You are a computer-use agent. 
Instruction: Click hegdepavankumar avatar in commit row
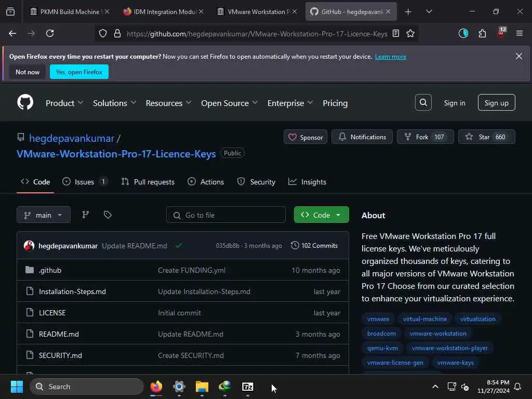[29, 245]
